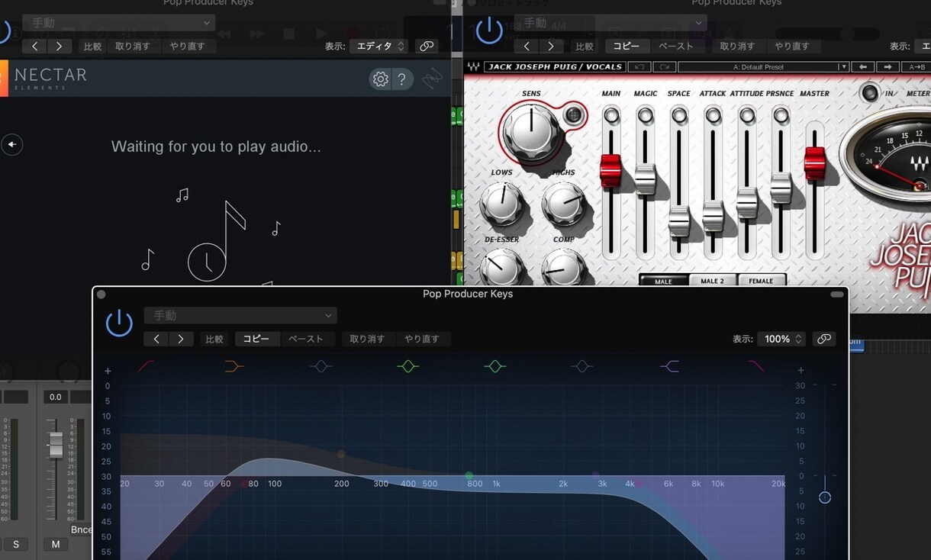Click the SENS indicator light button

tap(573, 116)
